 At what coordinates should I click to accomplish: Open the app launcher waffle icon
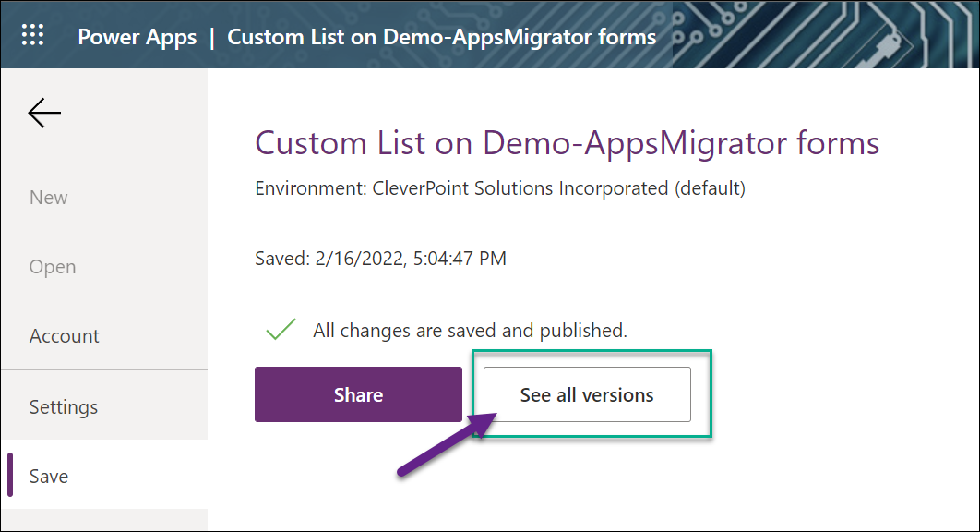pos(32,35)
